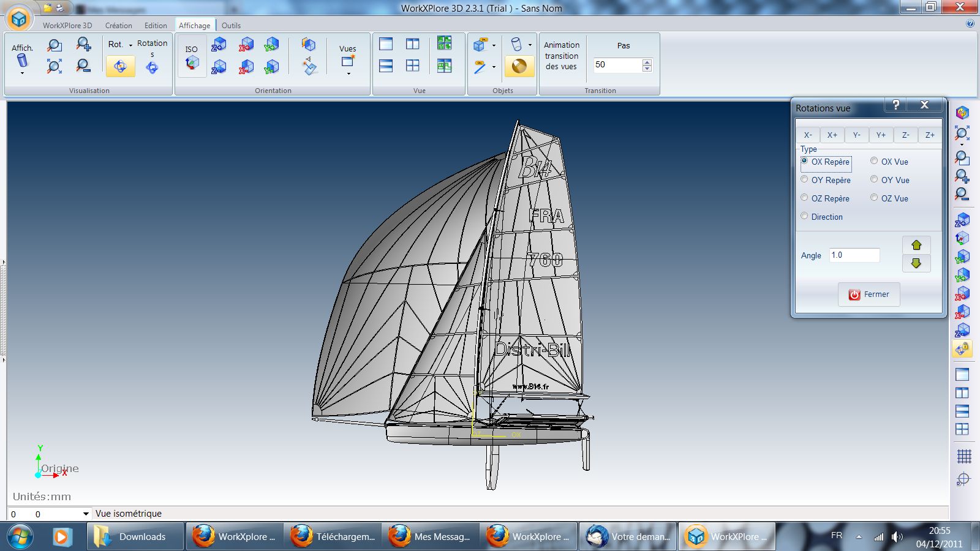Image resolution: width=980 pixels, height=551 pixels.
Task: Click the crosshair origin icon in the right sidebar
Action: pyautogui.click(x=963, y=479)
